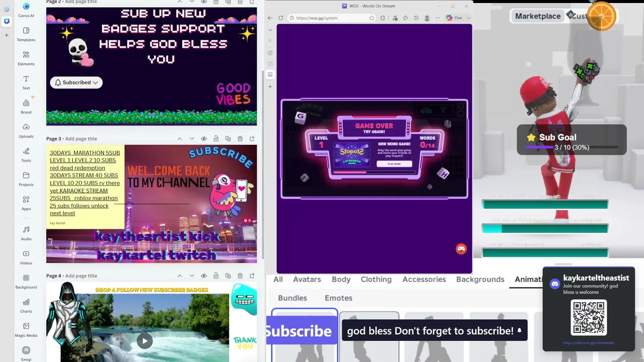Hide Page 4 using its eye icon

click(x=204, y=276)
